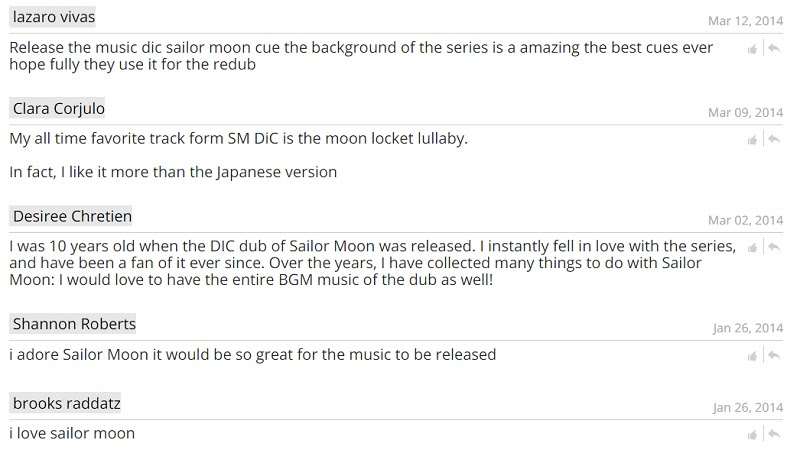Reply to brooks raddatz's comment

pyautogui.click(x=774, y=435)
